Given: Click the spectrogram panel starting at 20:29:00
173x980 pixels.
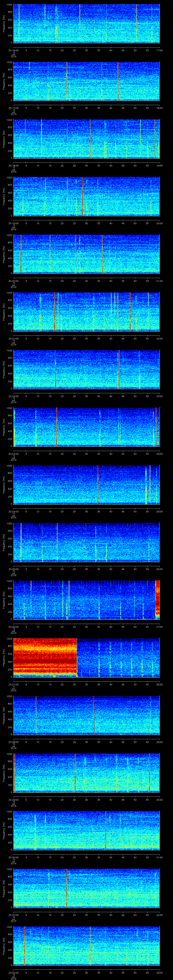Looking at the screenshot, I should 86,773.
